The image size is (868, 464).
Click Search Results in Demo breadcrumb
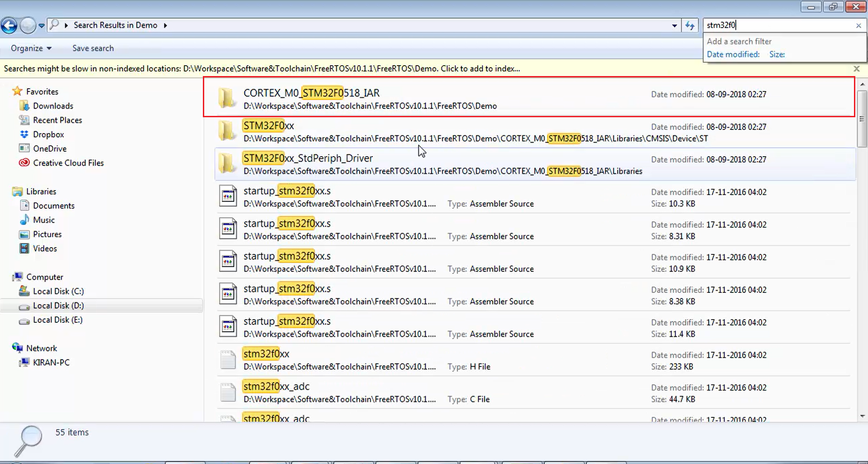[x=115, y=25]
